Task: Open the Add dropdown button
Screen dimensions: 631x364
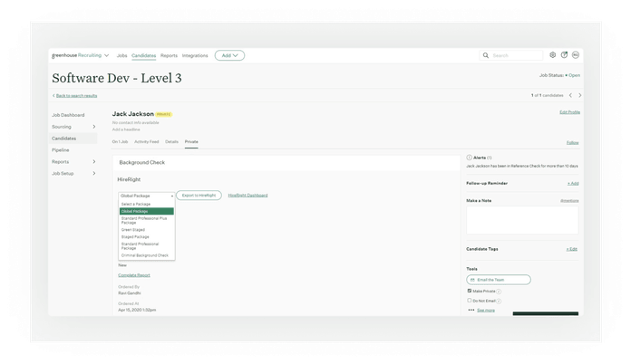Action: (229, 55)
